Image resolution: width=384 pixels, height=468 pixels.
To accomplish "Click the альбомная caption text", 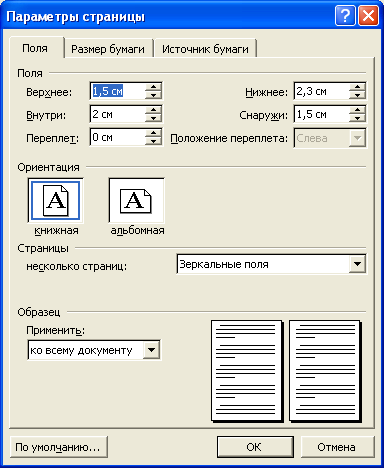I will coord(137,230).
